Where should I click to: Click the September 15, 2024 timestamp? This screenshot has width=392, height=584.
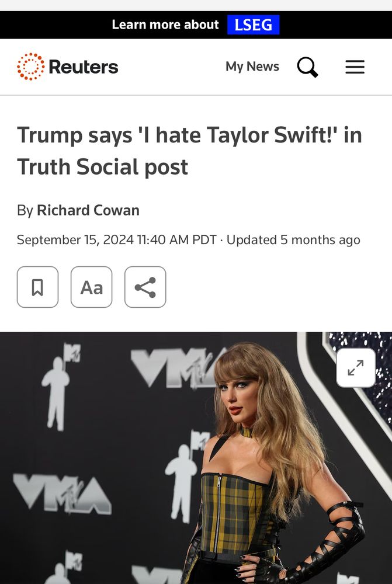[x=117, y=239]
